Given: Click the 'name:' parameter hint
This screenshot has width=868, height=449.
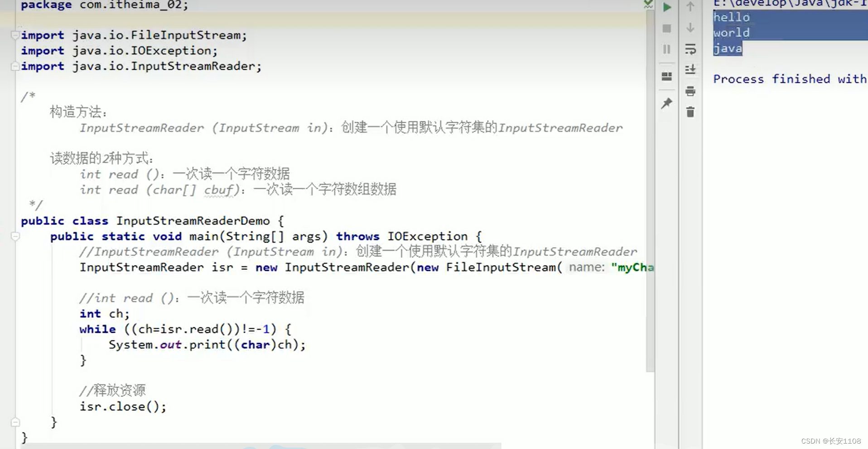Looking at the screenshot, I should pyautogui.click(x=587, y=267).
